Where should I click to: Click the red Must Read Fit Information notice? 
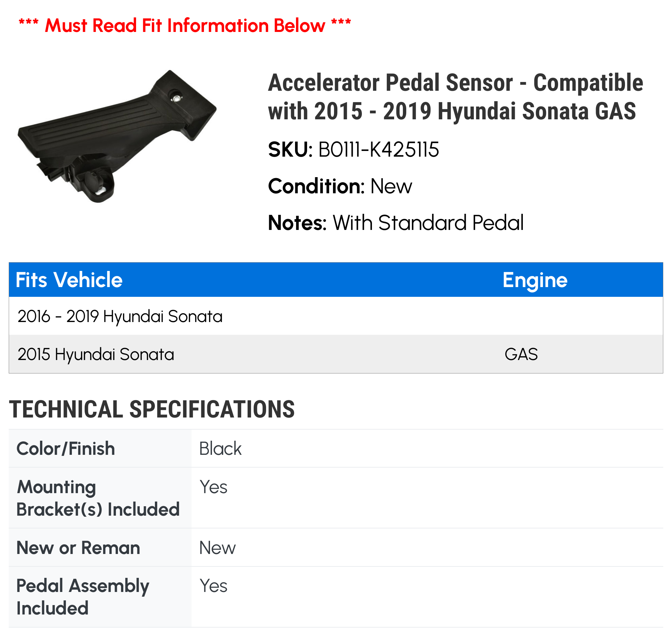pos(185,26)
